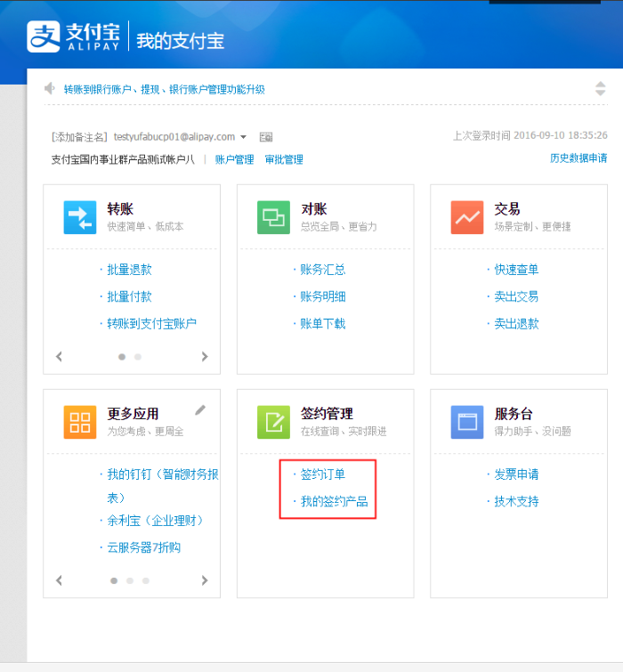Viewport: 623px width, 672px height.
Task: Select third page dot in 更多应用 card
Action: (146, 580)
